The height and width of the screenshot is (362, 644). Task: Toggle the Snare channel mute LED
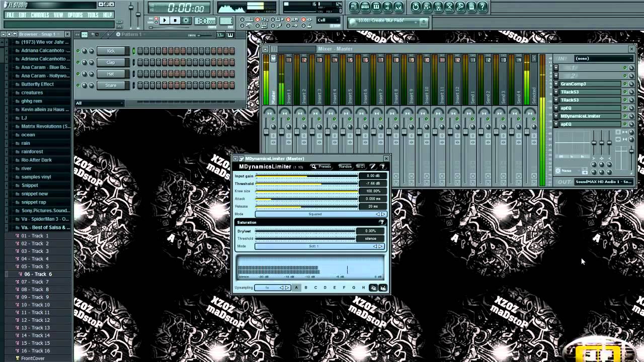point(78,85)
